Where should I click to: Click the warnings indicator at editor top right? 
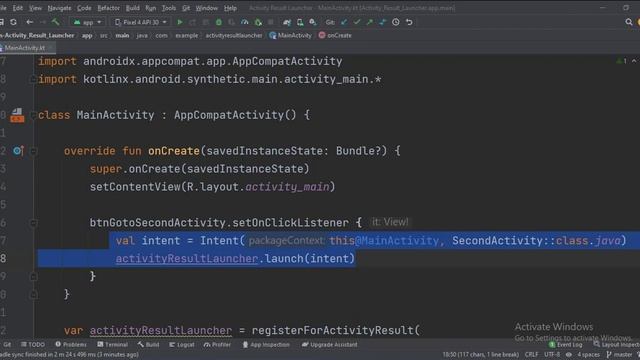623,61
